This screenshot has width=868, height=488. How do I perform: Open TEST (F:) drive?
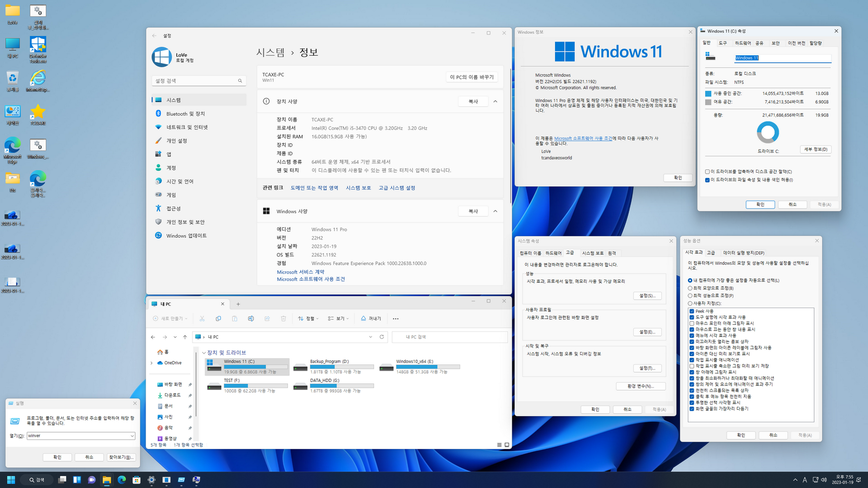point(248,386)
